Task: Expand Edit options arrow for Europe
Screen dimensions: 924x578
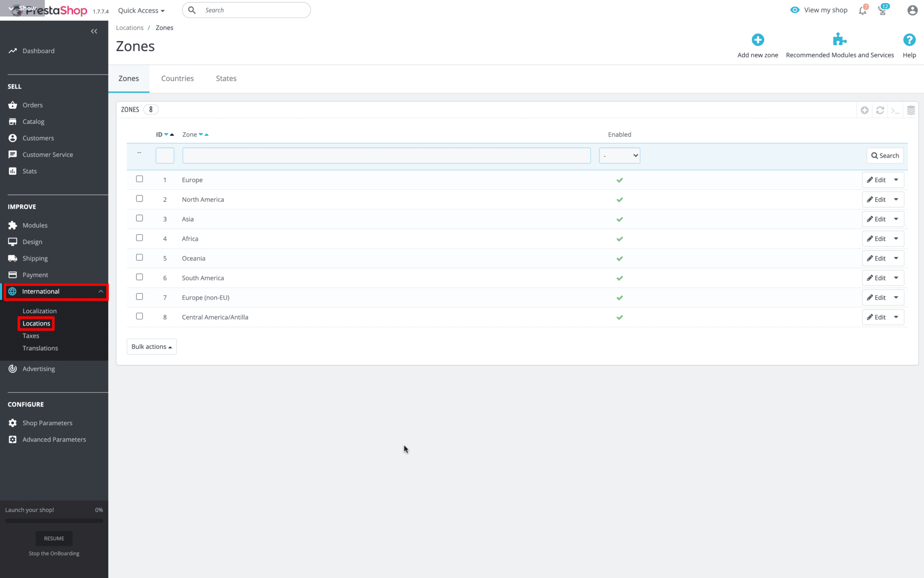Action: 896,180
